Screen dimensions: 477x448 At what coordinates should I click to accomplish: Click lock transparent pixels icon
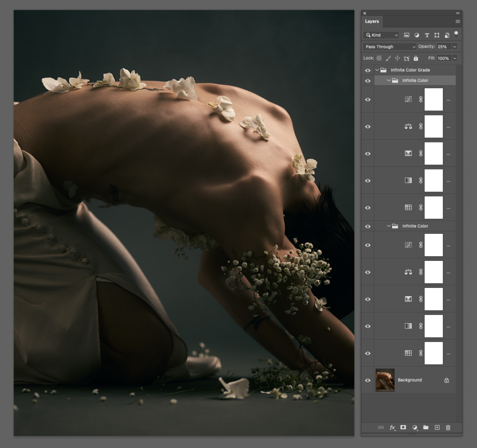point(379,58)
